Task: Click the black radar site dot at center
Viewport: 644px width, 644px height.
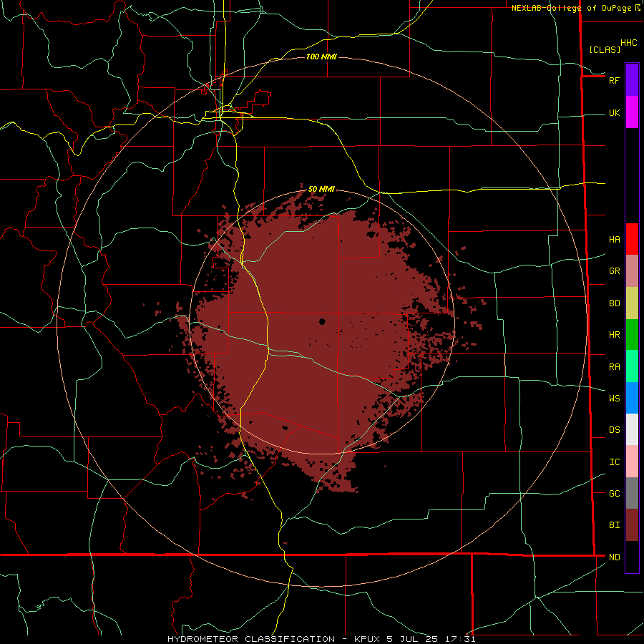Action: click(322, 321)
